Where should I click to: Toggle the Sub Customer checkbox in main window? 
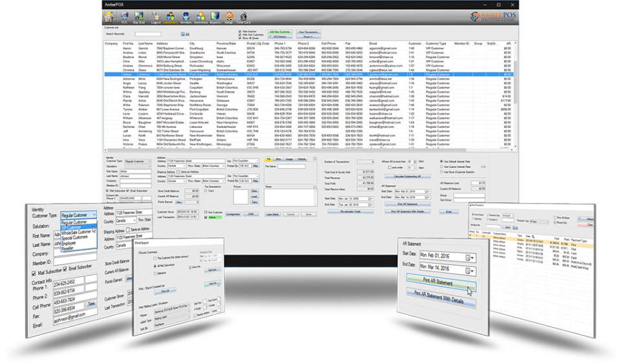[x=206, y=212]
